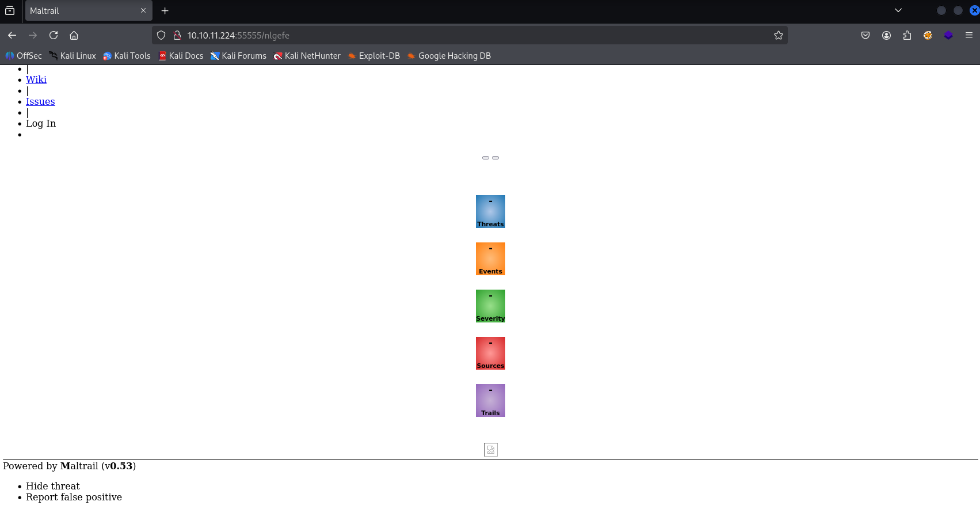Open the Exploit-DB bookmark
980x509 pixels.
[x=374, y=56]
